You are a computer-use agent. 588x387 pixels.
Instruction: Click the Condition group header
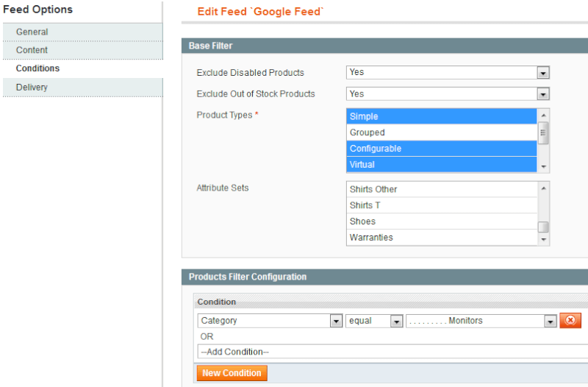click(x=391, y=302)
